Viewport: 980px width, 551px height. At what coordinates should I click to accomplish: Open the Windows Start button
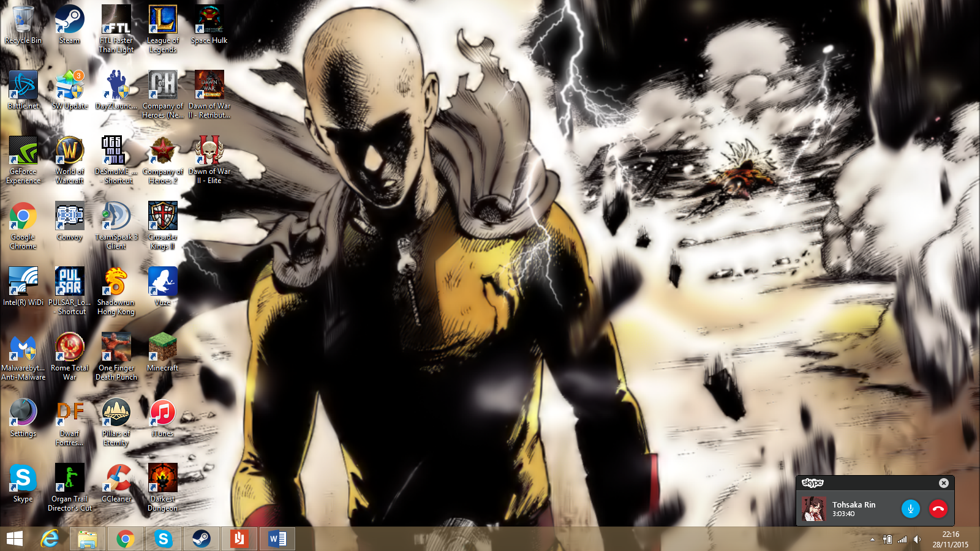[x=15, y=539]
